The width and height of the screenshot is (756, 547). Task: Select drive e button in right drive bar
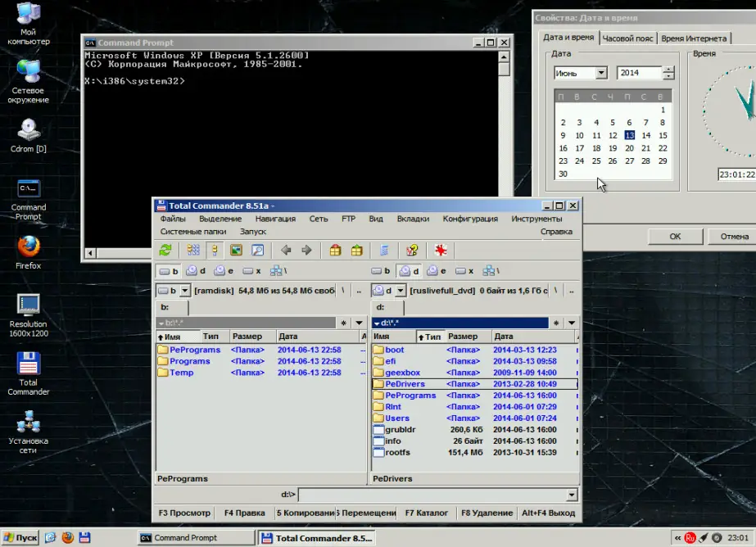coord(437,271)
